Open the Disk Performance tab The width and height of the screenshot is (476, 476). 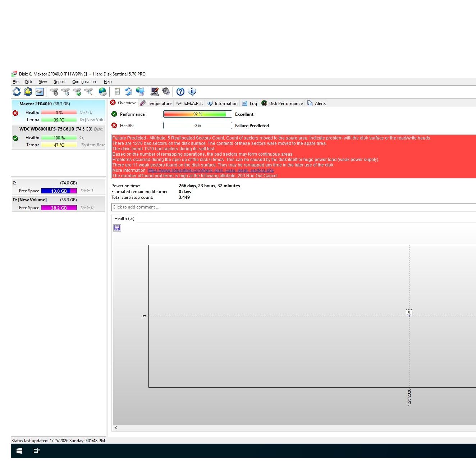point(282,104)
